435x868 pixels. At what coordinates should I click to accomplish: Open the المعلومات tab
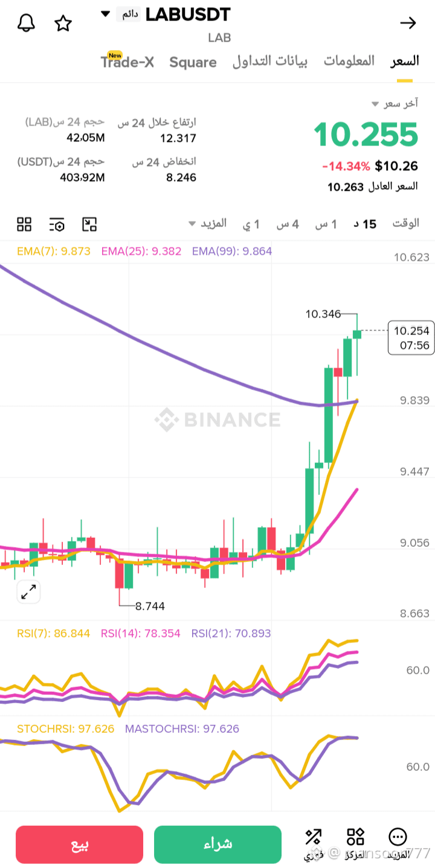pos(349,61)
